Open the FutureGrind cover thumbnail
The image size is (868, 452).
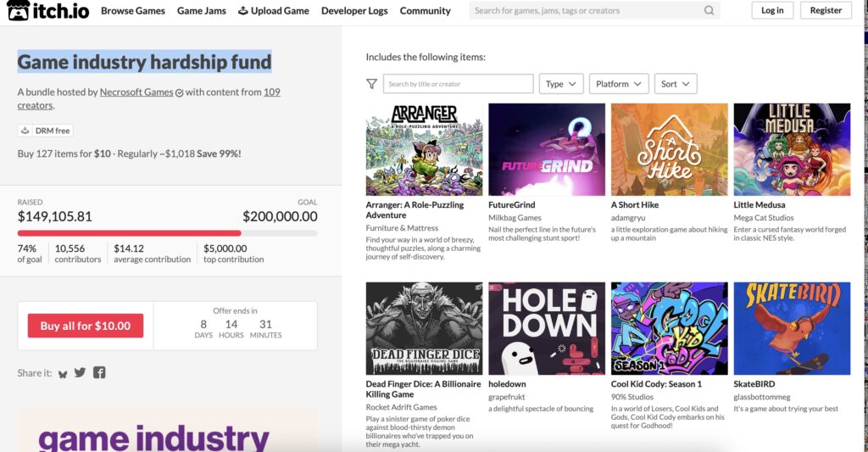point(547,149)
